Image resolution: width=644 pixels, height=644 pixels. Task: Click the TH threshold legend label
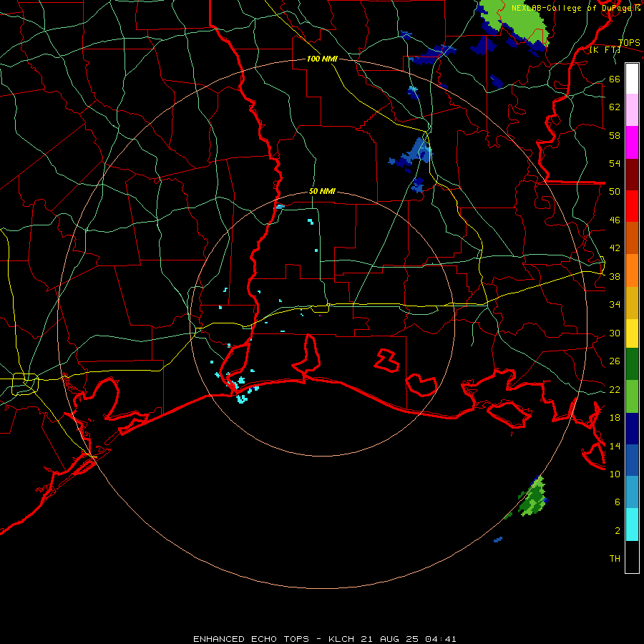click(x=615, y=559)
